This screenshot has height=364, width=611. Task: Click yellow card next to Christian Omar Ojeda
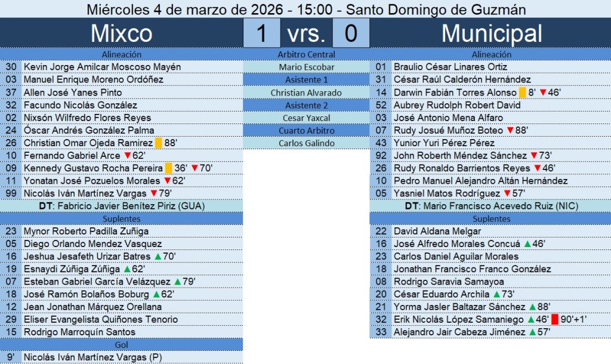click(158, 143)
